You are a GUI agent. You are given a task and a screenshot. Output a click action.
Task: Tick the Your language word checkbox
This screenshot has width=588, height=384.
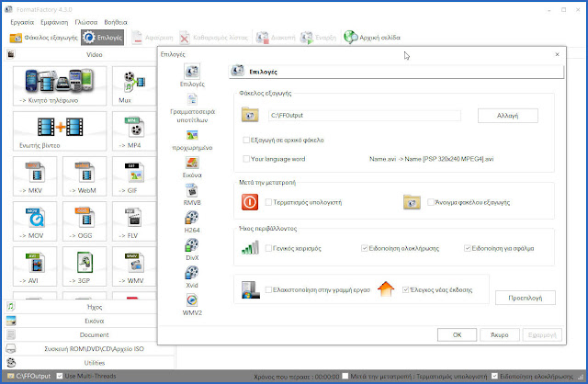click(x=246, y=159)
